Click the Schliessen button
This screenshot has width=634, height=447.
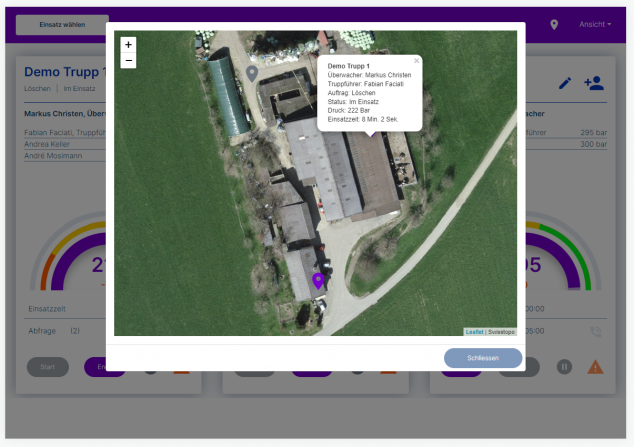(x=483, y=358)
